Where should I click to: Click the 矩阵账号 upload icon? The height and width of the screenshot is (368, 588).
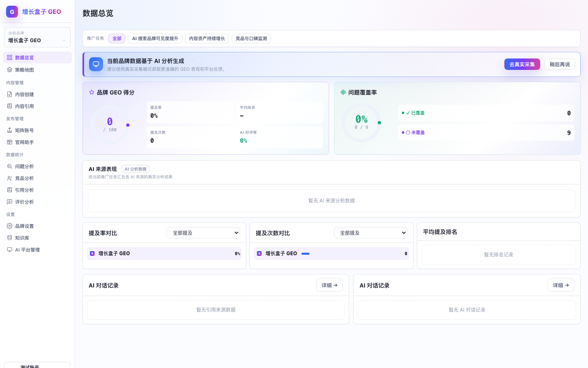pos(9,130)
